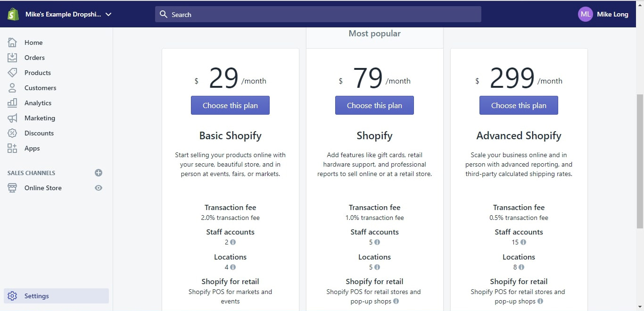
Task: Choose the $29 Basic Shopify plan
Action: click(x=230, y=105)
